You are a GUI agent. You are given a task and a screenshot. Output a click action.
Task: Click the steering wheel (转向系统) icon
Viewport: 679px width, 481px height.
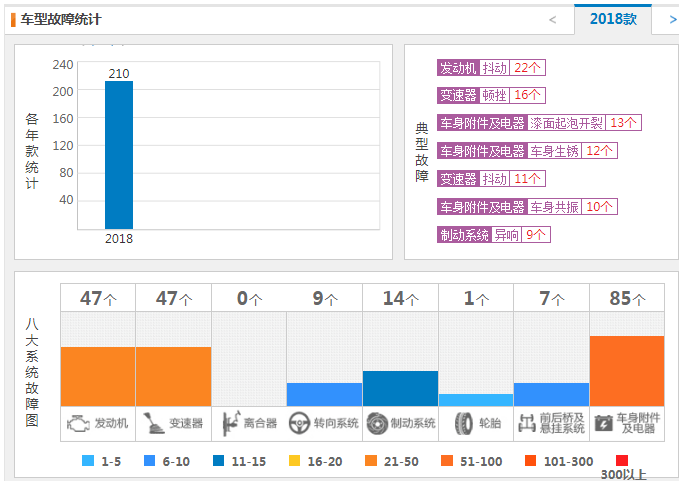point(299,423)
